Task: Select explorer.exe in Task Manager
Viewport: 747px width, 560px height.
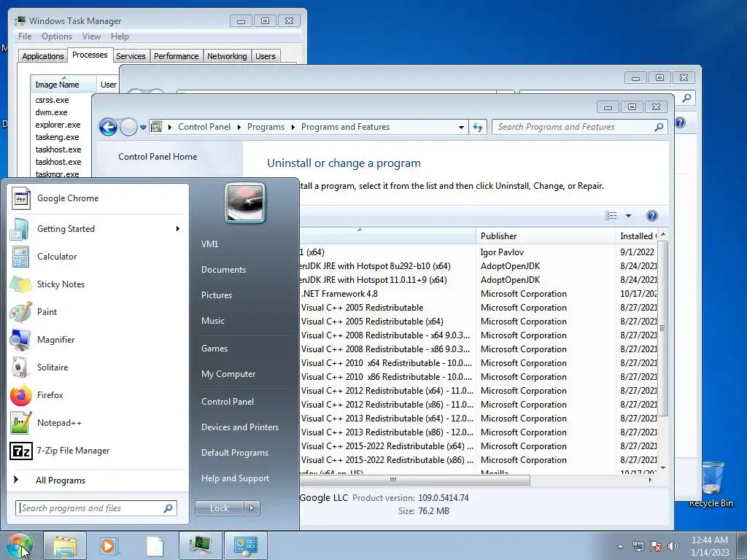Action: click(58, 125)
